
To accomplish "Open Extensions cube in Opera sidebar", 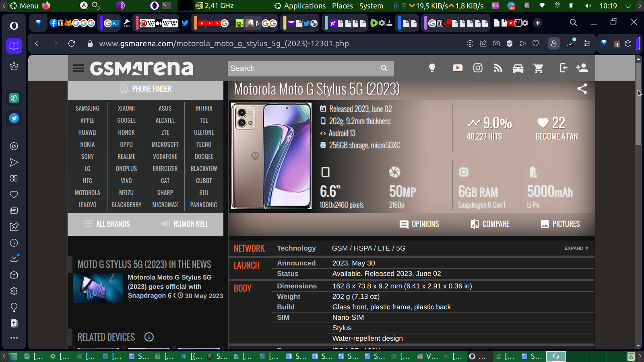I will click(x=14, y=275).
